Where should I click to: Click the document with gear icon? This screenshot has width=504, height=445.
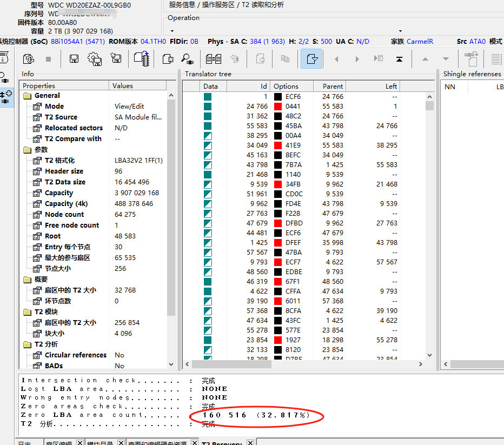pyautogui.click(x=168, y=59)
